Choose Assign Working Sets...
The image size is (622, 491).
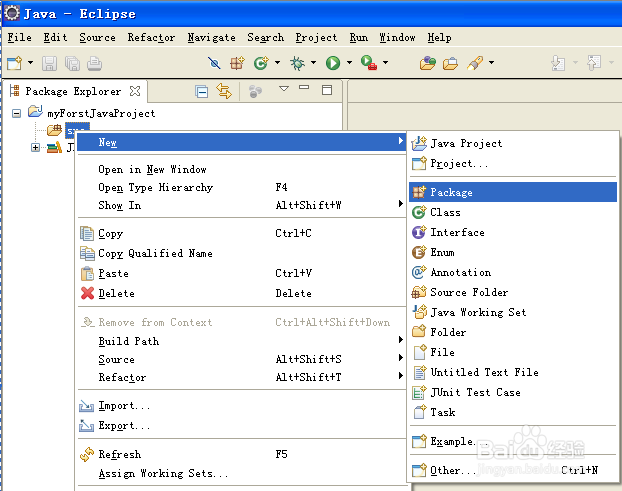241,473
